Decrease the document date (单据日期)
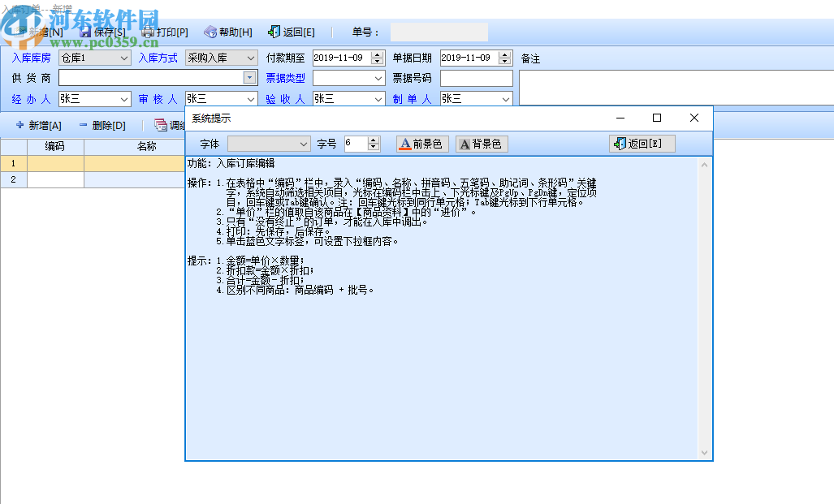834x504 pixels. click(x=505, y=61)
